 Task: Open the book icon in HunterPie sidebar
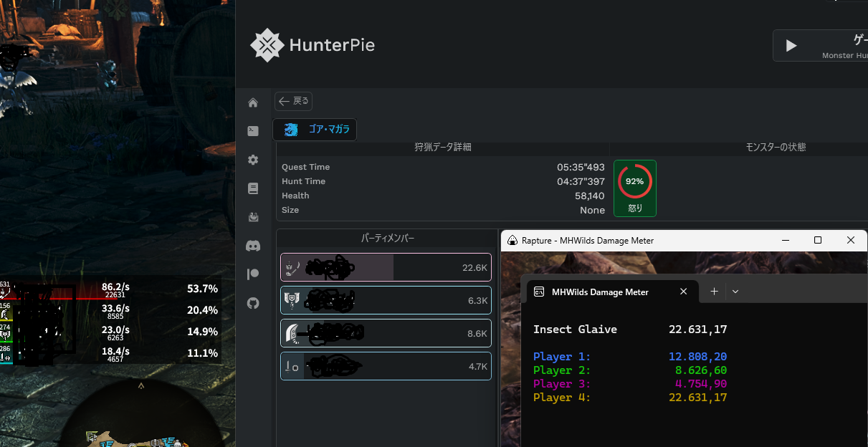click(x=253, y=188)
